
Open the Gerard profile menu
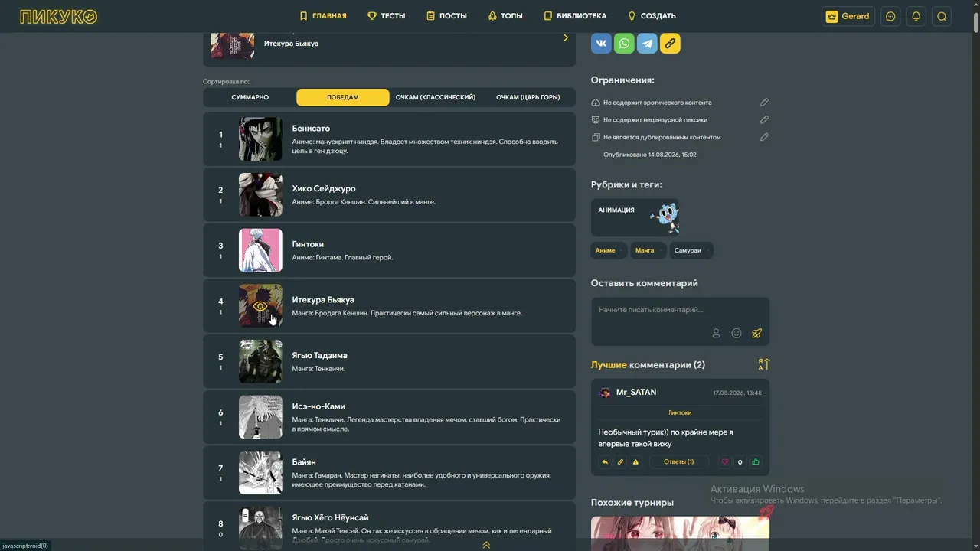coord(848,16)
